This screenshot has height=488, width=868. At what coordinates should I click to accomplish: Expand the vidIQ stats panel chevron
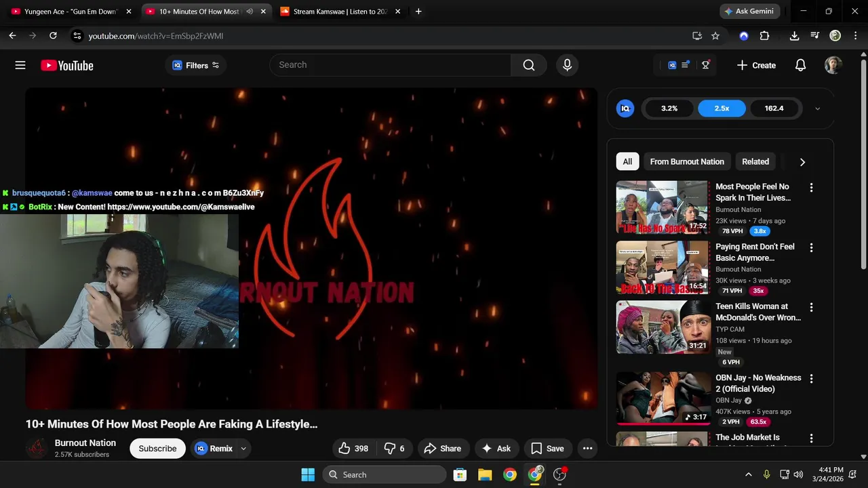[817, 108]
